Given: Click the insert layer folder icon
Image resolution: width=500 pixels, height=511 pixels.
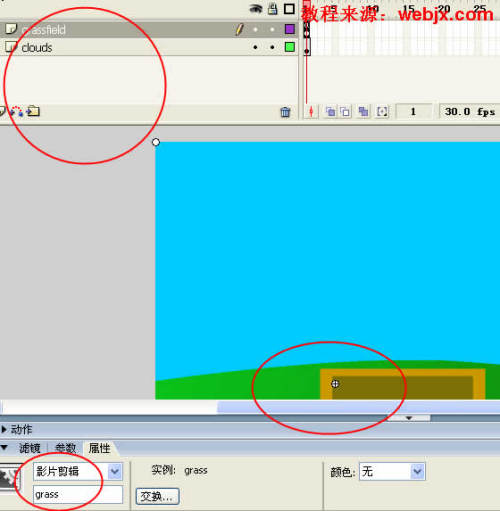Looking at the screenshot, I should coord(33,111).
